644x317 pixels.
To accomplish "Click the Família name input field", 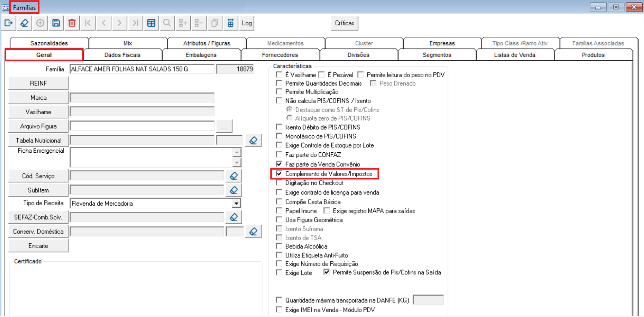I will (x=142, y=69).
